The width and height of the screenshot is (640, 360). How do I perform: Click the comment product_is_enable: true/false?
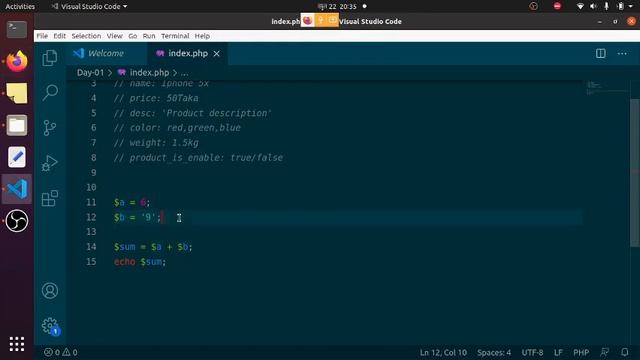point(198,158)
